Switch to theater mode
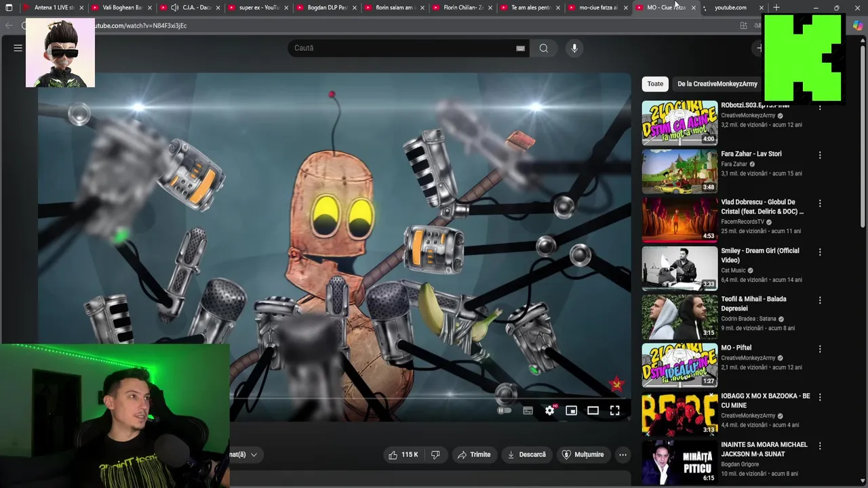This screenshot has width=868, height=488. (593, 411)
